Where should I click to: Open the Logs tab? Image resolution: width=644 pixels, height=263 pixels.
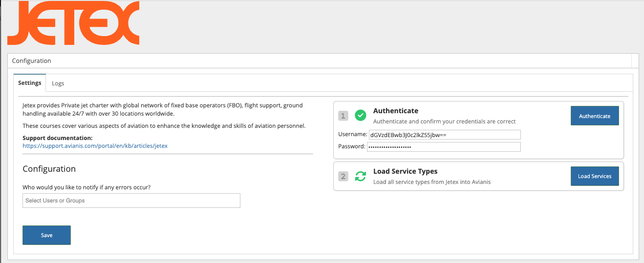(58, 83)
